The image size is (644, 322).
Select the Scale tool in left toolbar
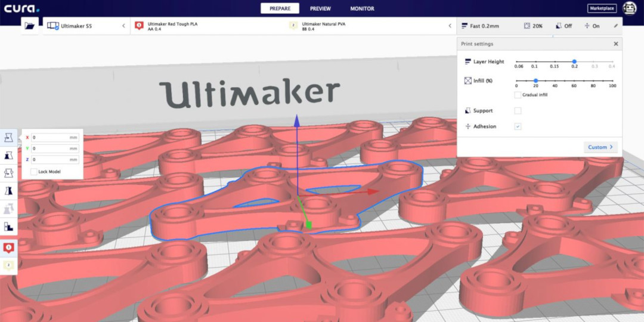pyautogui.click(x=8, y=155)
